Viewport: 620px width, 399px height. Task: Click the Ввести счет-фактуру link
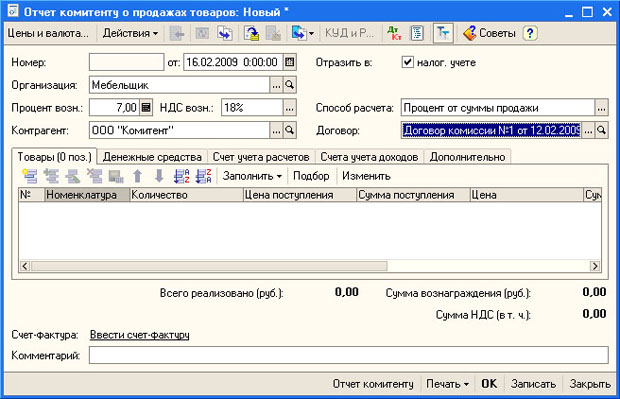(x=140, y=335)
